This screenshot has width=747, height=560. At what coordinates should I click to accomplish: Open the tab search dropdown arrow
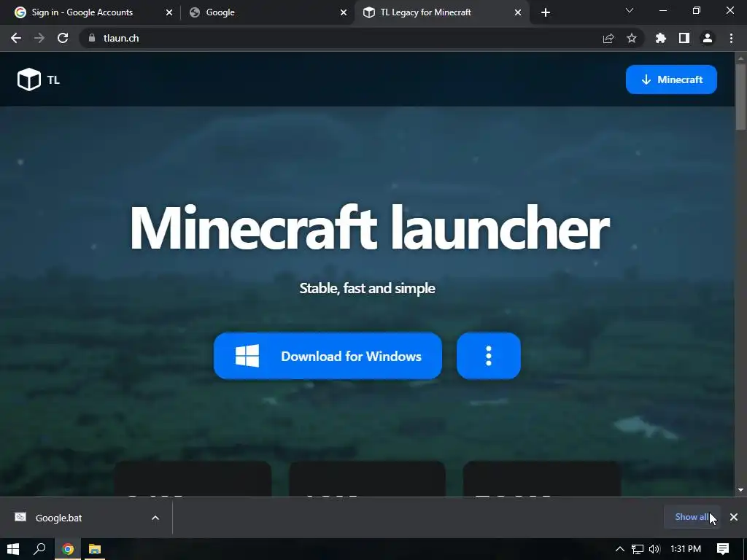point(630,10)
